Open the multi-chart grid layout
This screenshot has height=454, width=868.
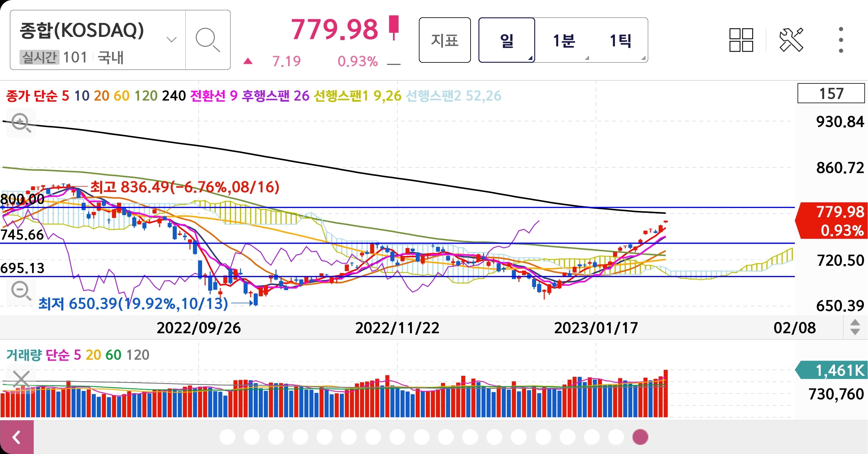tap(741, 40)
